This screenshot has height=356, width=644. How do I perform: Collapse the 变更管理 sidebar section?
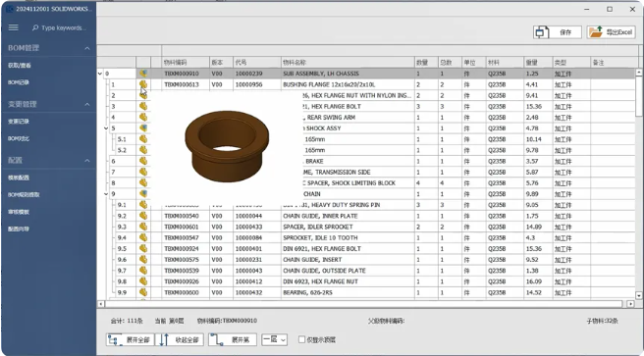(x=87, y=104)
